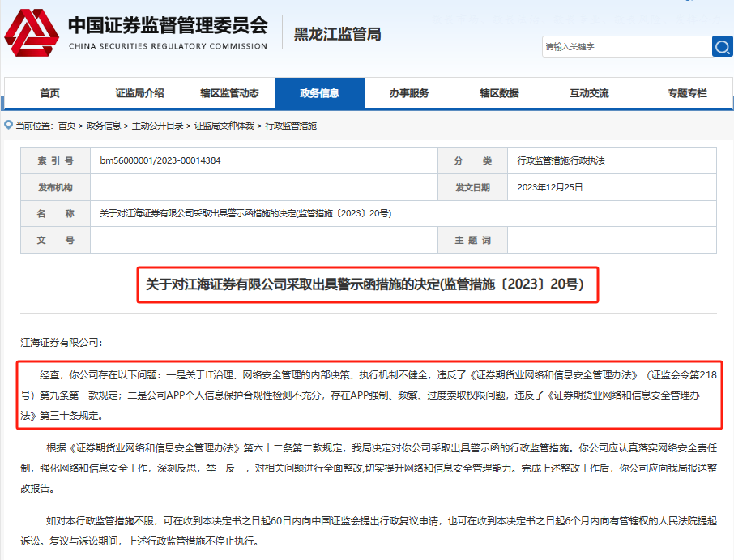Open the 专题专栏 navigation tab

pyautogui.click(x=687, y=93)
